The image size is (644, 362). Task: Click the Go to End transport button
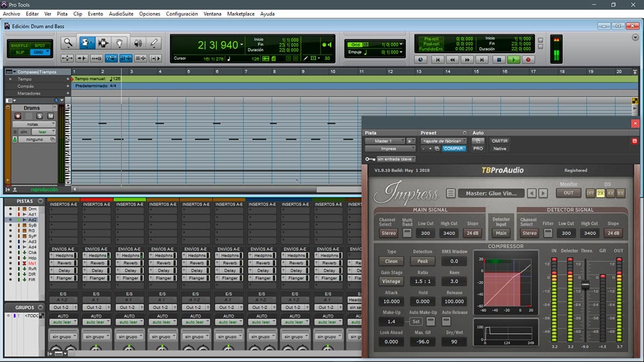click(483, 60)
